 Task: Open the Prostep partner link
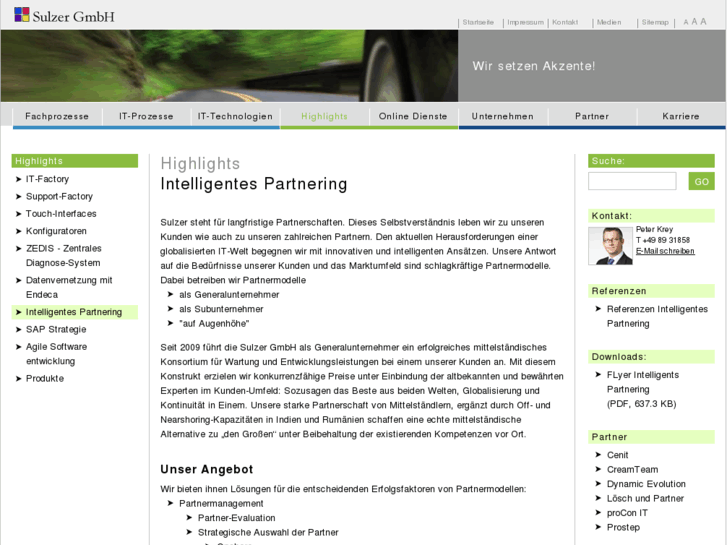click(623, 527)
